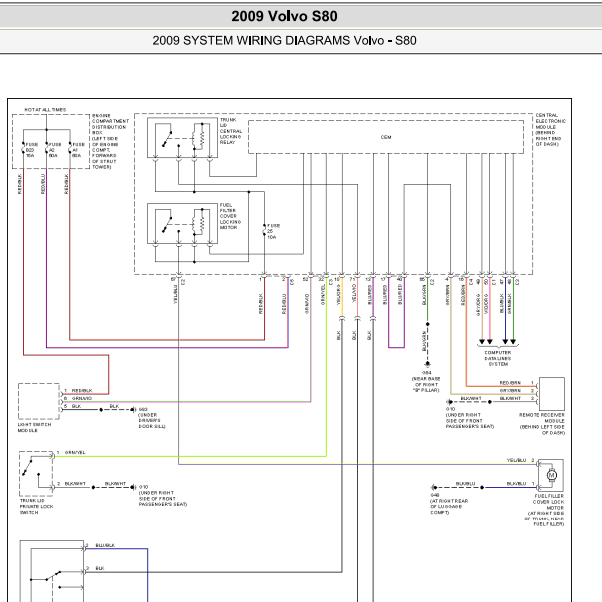Click the G84 ground point symbol
The height and width of the screenshot is (602, 602).
click(427, 364)
